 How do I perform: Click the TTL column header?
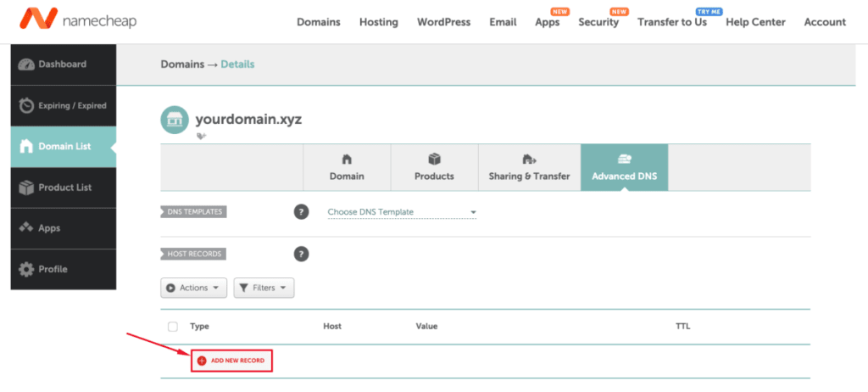click(x=683, y=326)
